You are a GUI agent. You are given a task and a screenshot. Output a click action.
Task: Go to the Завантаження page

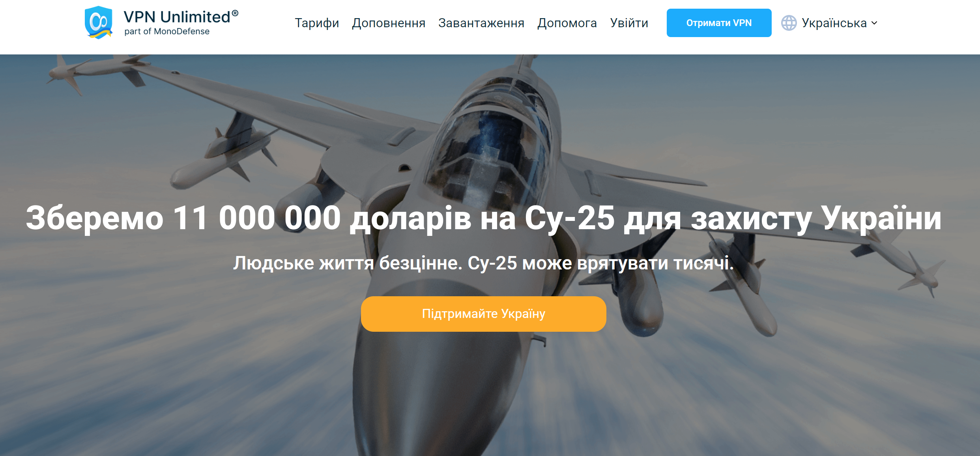(x=481, y=23)
